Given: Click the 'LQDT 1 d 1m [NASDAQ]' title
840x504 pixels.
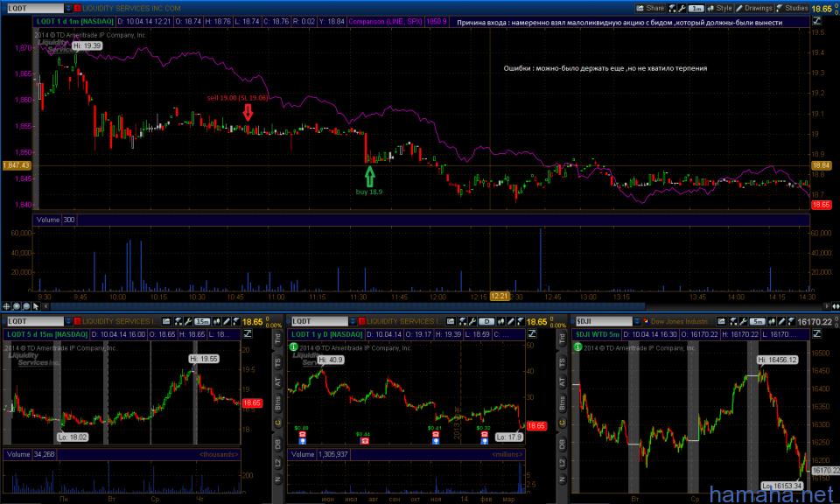Looking at the screenshot, I should 74,21.
